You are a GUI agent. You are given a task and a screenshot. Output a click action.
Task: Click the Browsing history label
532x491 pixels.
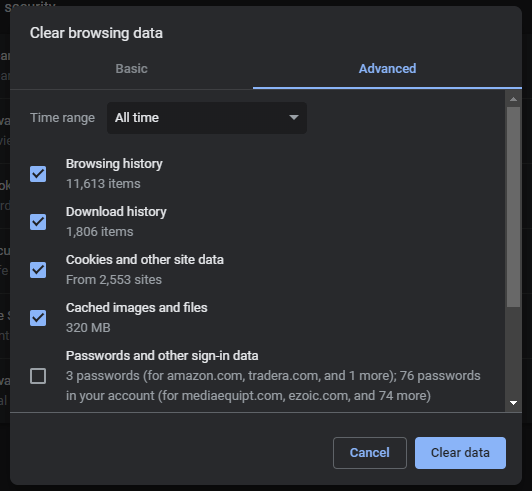click(114, 164)
